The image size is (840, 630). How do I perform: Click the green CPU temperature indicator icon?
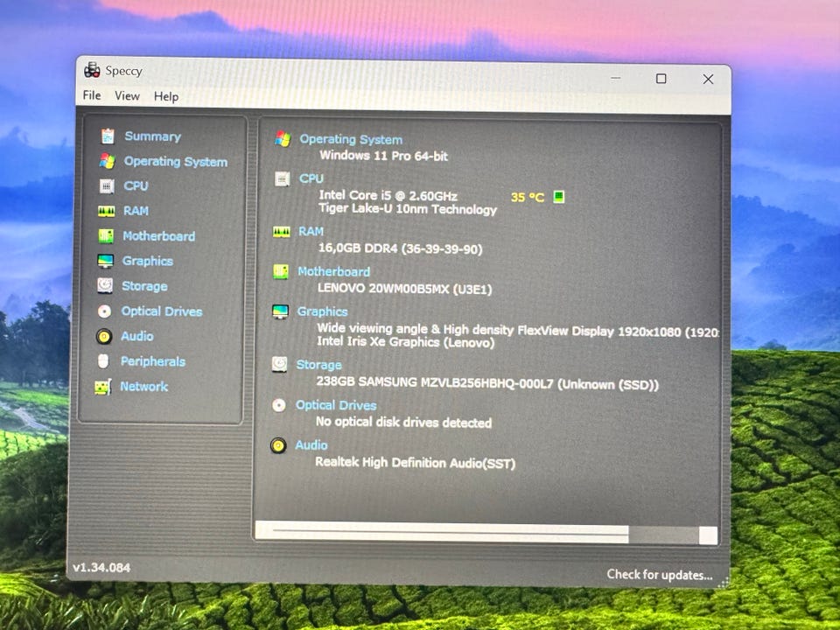coord(559,197)
